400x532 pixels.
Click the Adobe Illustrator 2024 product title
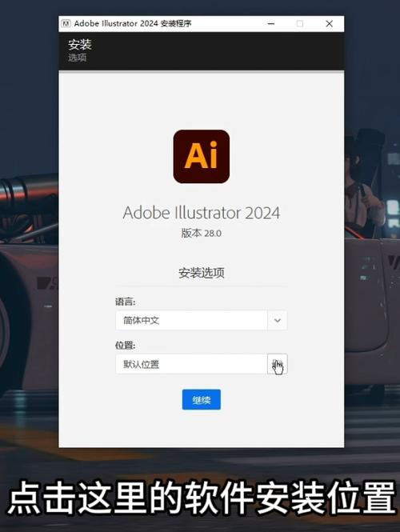(x=201, y=213)
